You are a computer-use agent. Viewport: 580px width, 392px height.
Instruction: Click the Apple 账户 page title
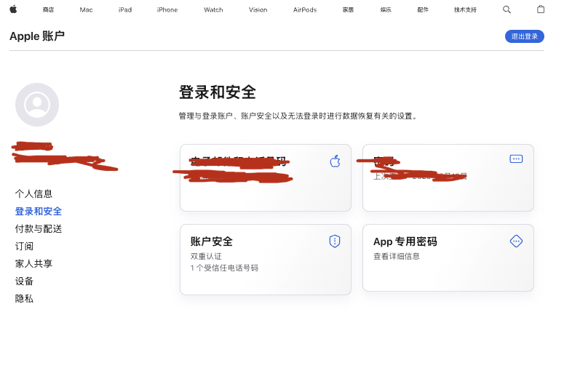37,36
